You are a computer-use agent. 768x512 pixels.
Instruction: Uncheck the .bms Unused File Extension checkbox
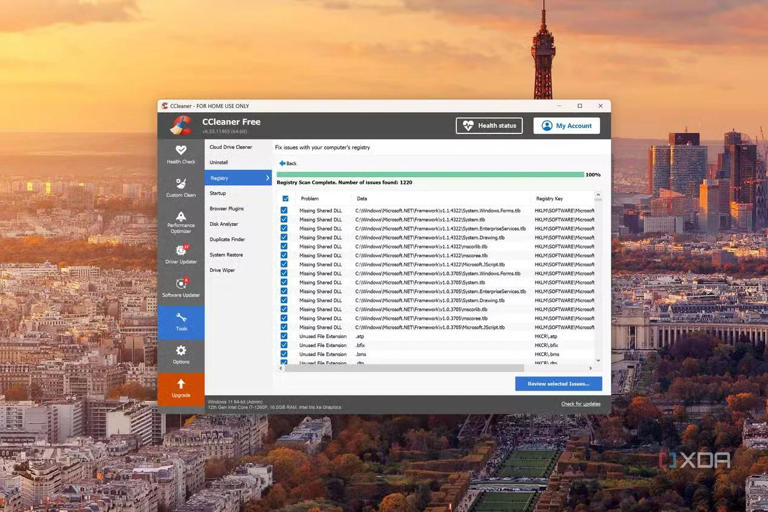[x=284, y=354]
